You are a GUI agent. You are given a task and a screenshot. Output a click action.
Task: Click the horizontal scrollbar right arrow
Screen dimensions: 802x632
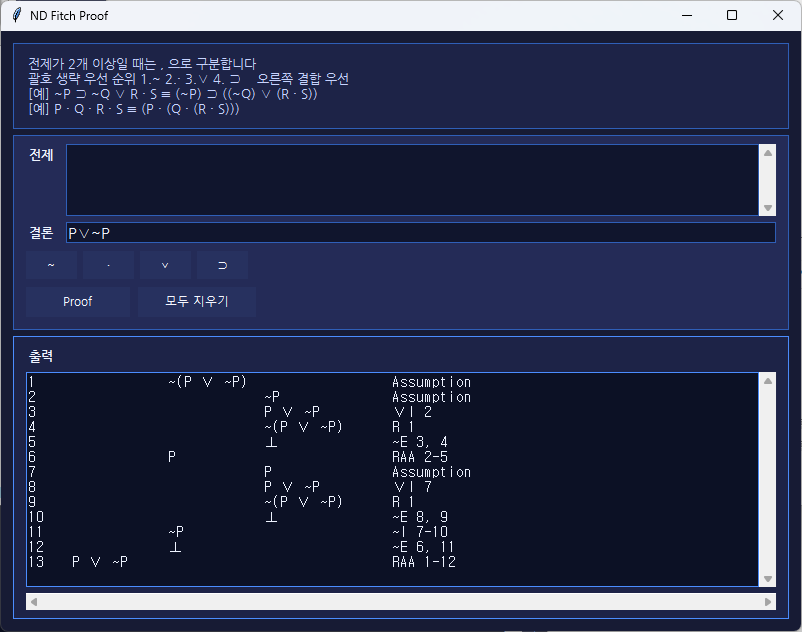coord(768,602)
